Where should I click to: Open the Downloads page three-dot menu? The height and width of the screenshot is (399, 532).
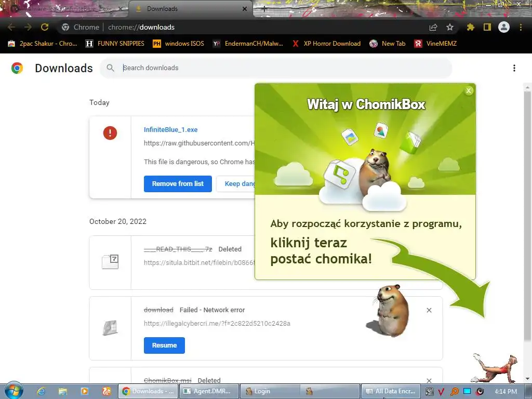tap(514, 68)
